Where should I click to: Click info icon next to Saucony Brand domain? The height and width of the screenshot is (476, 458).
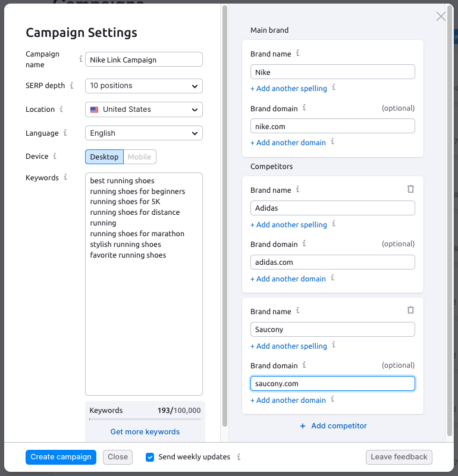[x=305, y=365]
